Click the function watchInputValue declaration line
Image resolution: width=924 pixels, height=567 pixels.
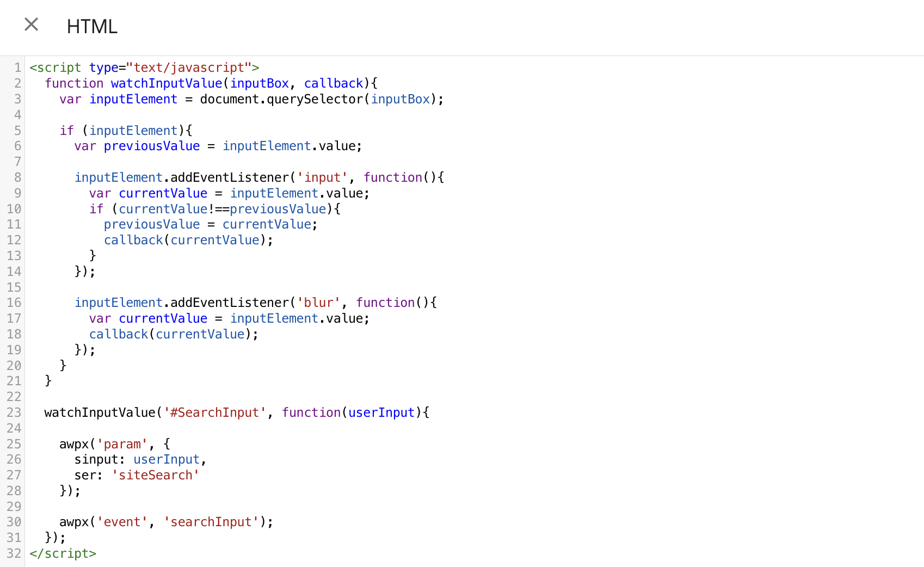[x=211, y=83]
